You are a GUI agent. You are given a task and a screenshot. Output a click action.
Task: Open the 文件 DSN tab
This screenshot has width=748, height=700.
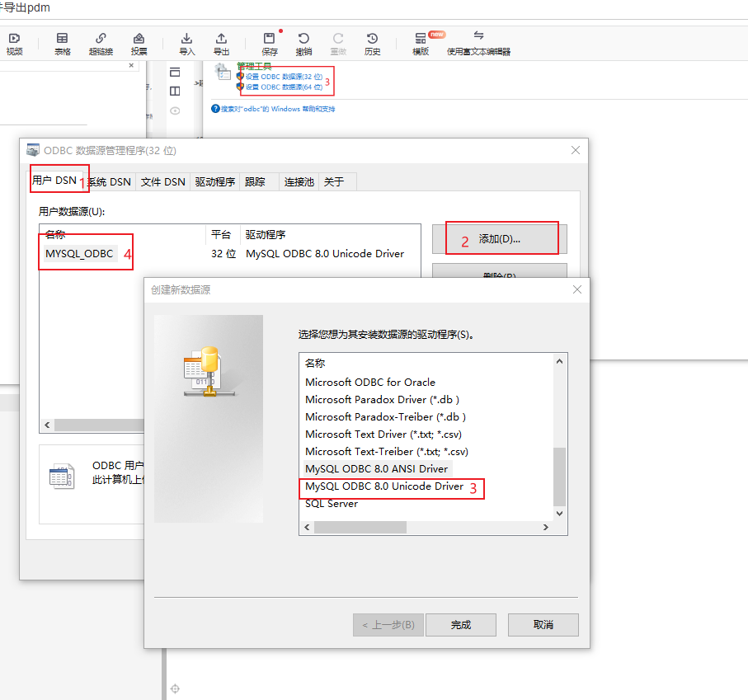point(162,181)
